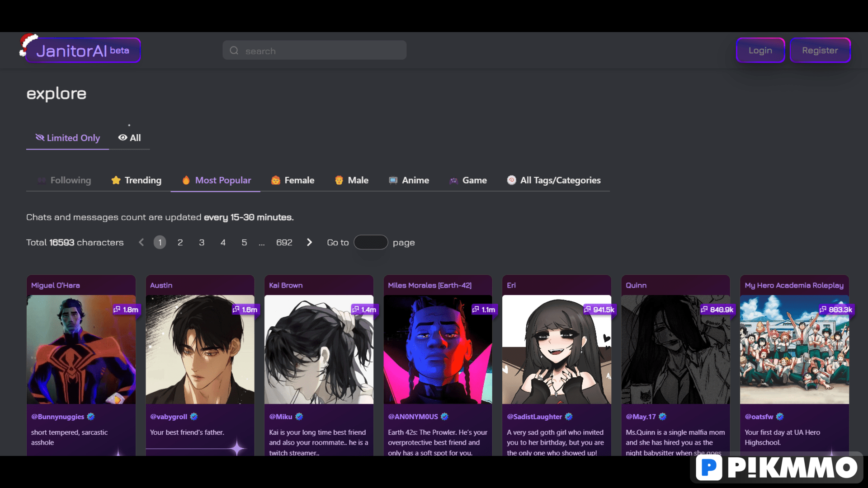
Task: Click verified badge next to @Miku
Action: [x=299, y=417]
